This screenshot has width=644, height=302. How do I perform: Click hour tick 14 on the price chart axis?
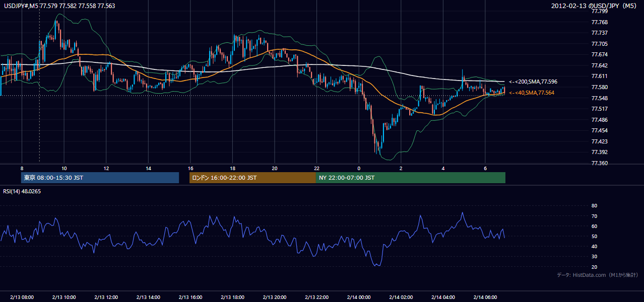point(148,168)
